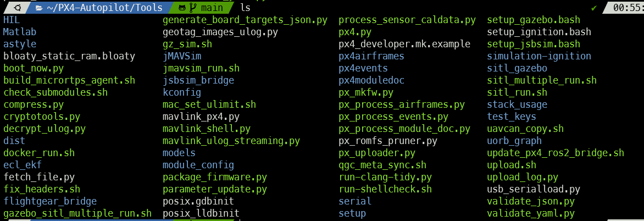Click the main branch label

point(212,7)
